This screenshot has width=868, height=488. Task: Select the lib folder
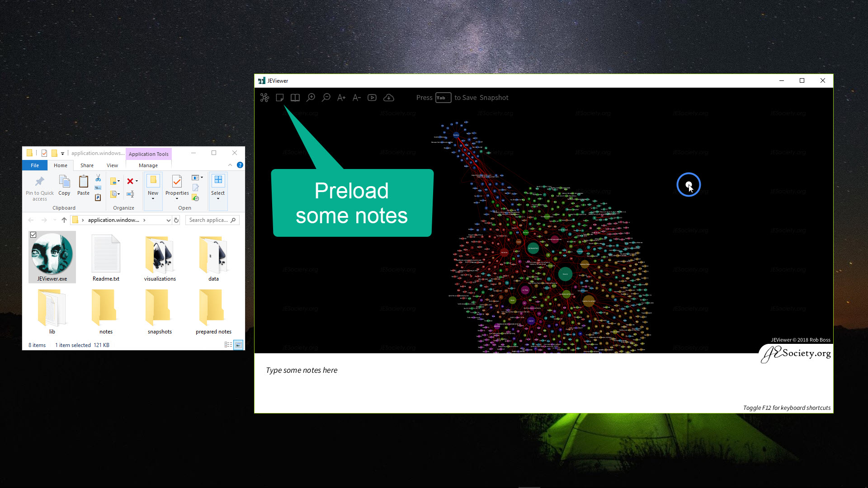pos(52,312)
